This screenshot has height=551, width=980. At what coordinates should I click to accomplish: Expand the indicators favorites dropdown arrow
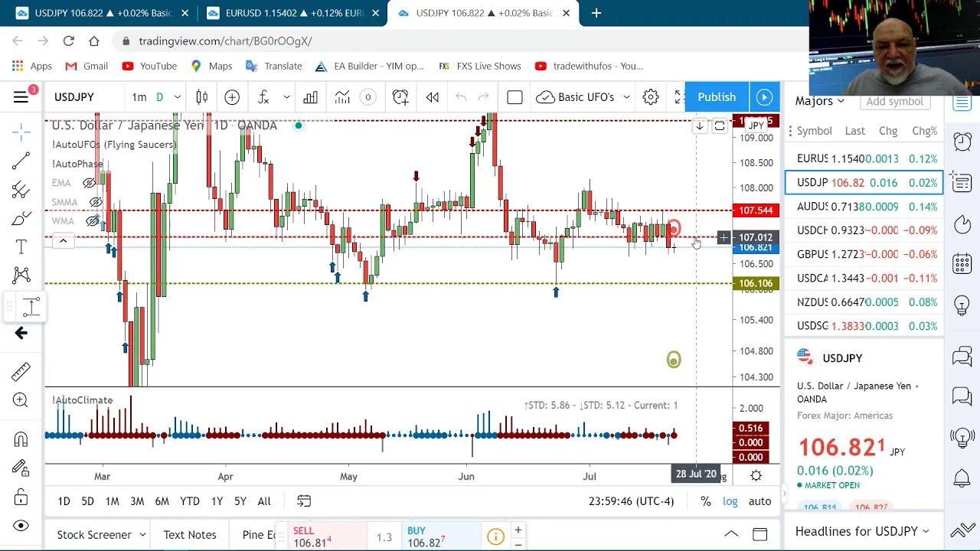(286, 97)
